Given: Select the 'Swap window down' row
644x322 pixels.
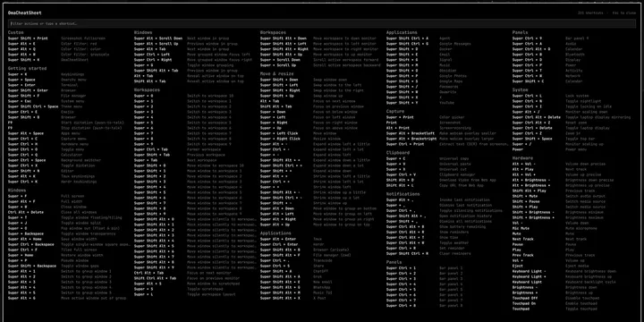Looking at the screenshot, I should [x=321, y=80].
